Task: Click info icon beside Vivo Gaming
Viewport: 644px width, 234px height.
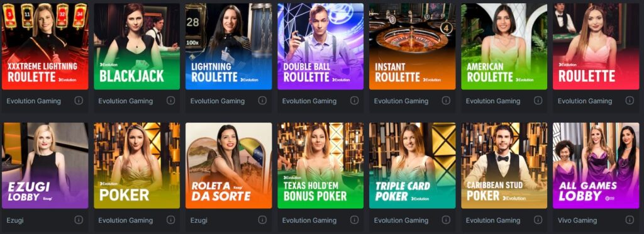Action: (x=630, y=220)
